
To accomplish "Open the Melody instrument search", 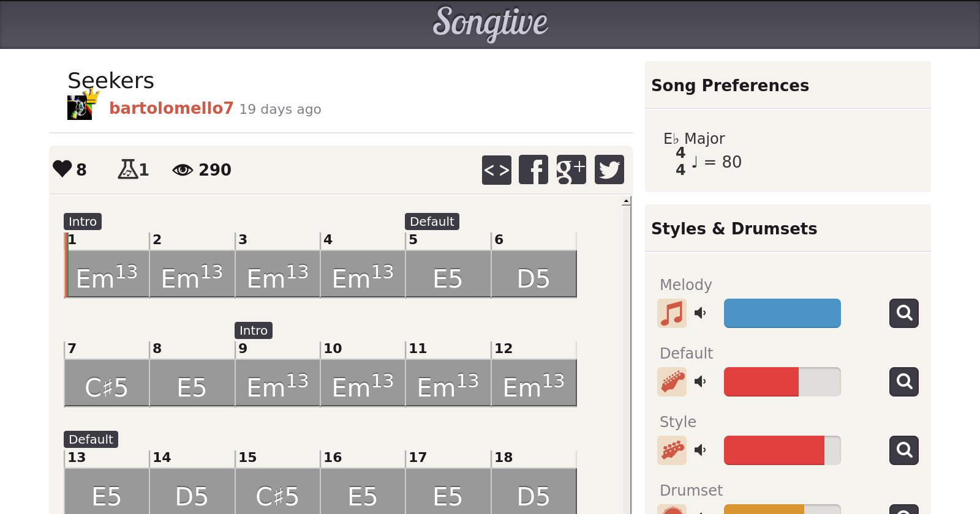I will [x=903, y=313].
